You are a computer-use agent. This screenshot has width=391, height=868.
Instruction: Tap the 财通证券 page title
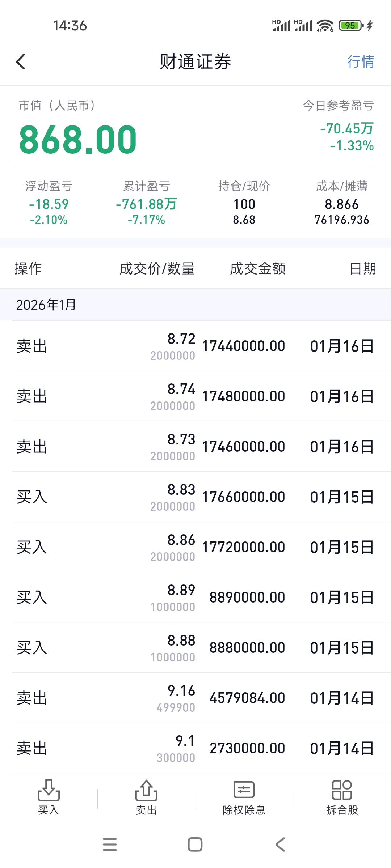(195, 61)
